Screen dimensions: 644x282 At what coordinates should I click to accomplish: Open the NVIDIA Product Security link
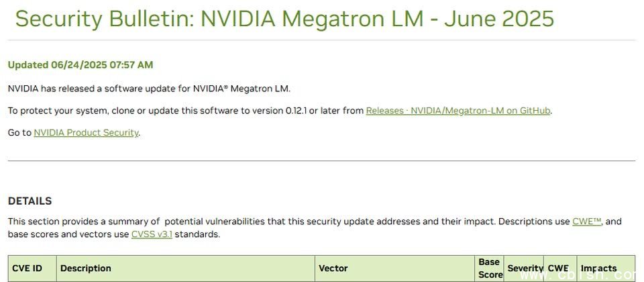[x=87, y=133]
